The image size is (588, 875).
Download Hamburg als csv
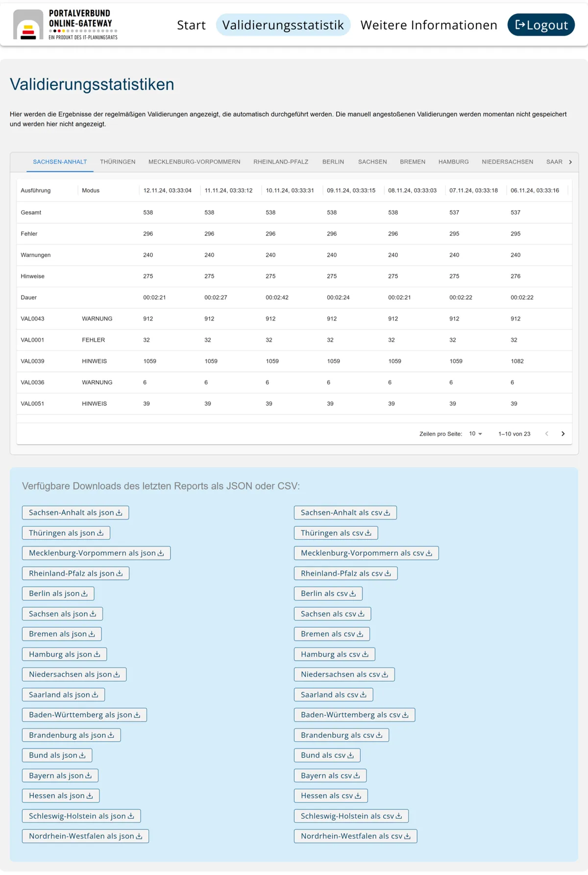(335, 654)
